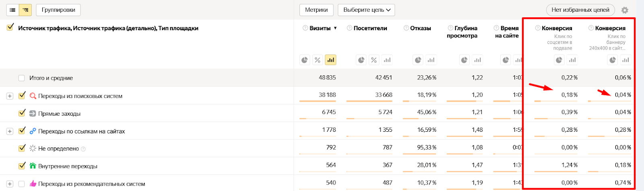Uncheck the Прямые заходы row checkbox
The width and height of the screenshot is (644, 191).
(x=22, y=113)
